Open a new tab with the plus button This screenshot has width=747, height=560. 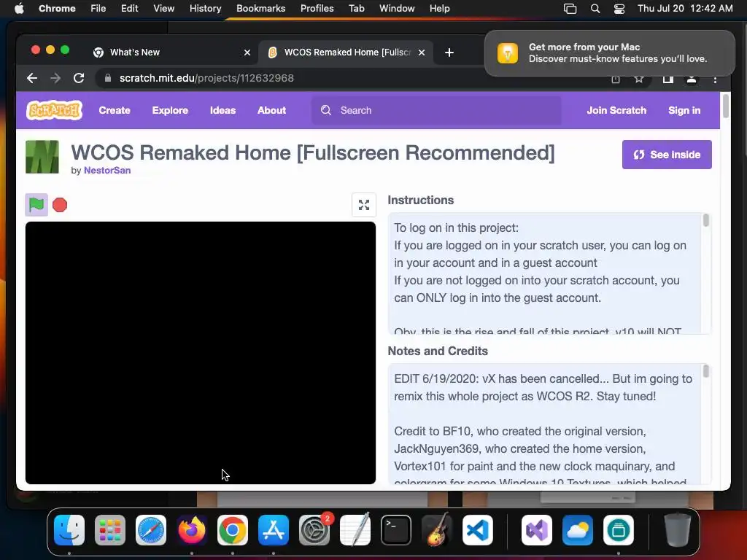click(x=449, y=52)
